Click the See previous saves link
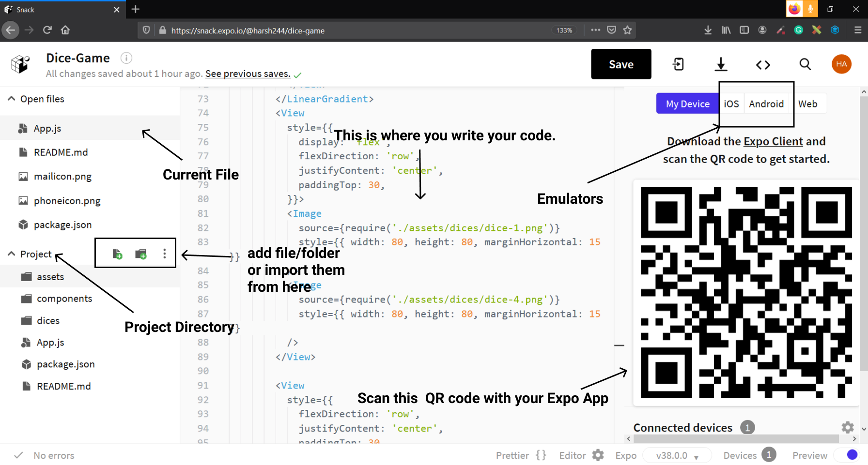This screenshot has height=465, width=868. coord(248,74)
